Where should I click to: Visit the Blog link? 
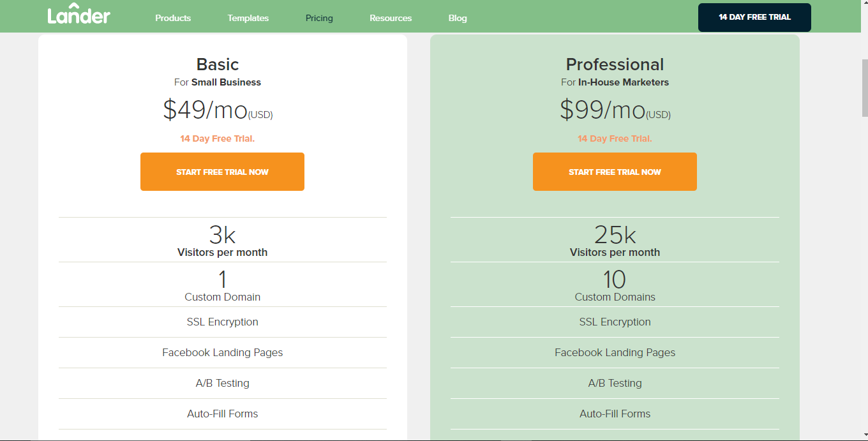point(458,18)
